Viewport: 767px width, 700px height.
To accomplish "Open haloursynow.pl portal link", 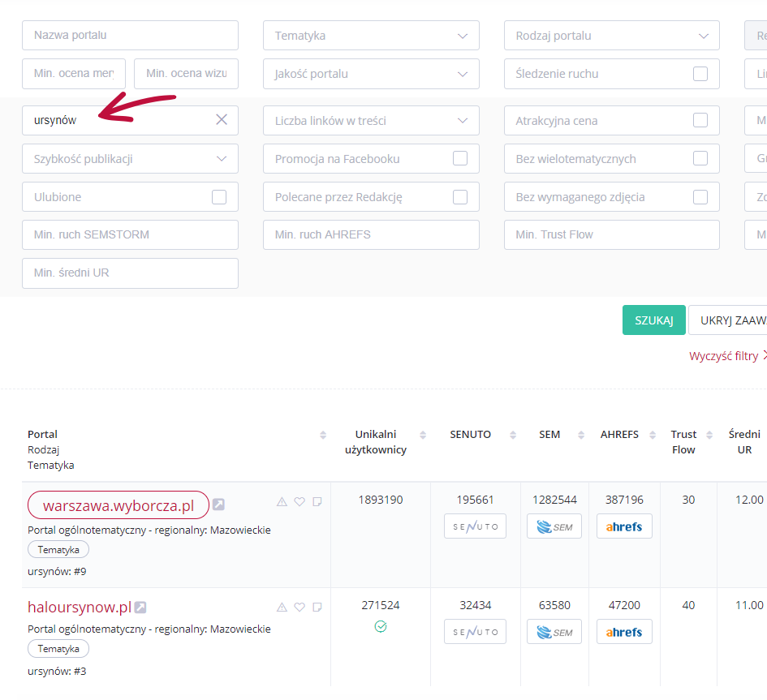I will click(x=79, y=608).
